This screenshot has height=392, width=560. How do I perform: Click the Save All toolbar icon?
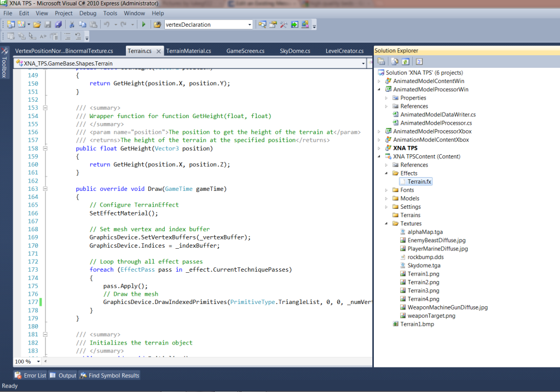59,25
